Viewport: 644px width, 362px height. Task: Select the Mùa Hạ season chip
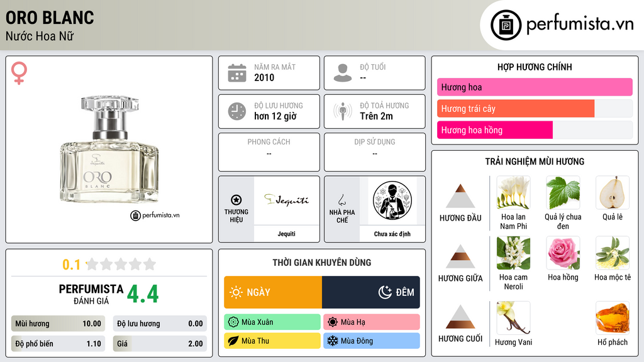tap(372, 322)
